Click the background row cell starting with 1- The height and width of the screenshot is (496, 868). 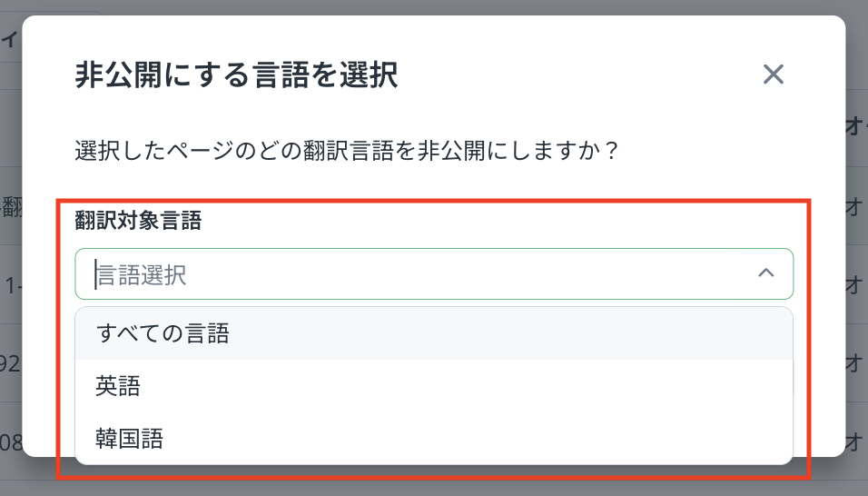coord(11,285)
